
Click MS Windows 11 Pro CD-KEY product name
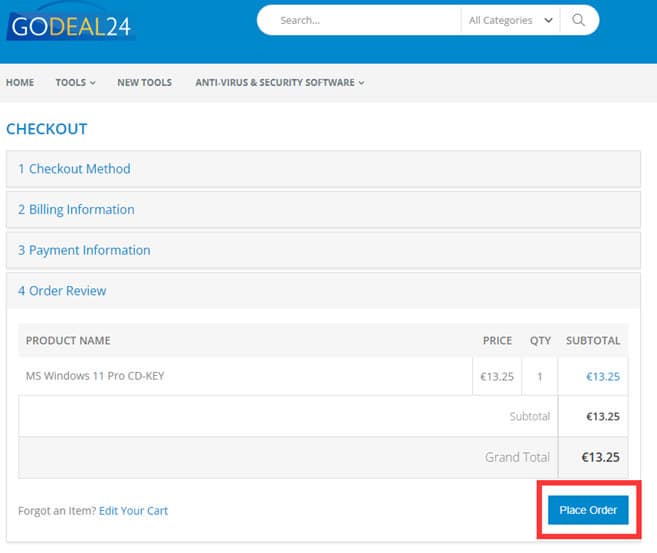pos(93,377)
